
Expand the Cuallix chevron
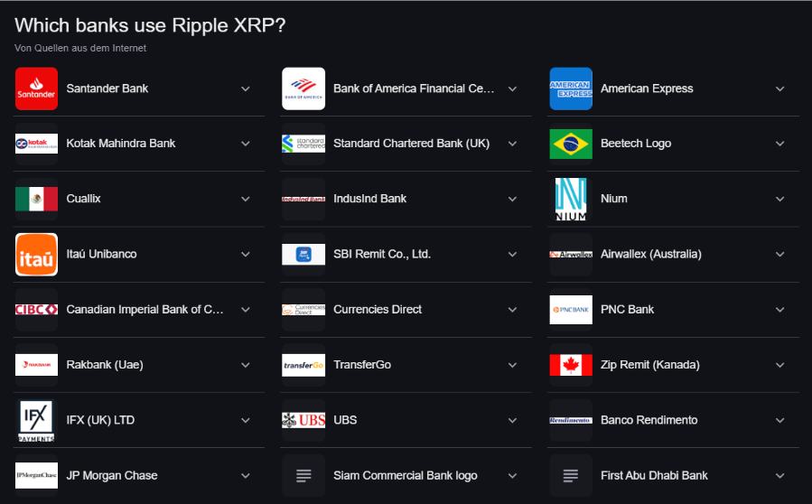246,200
